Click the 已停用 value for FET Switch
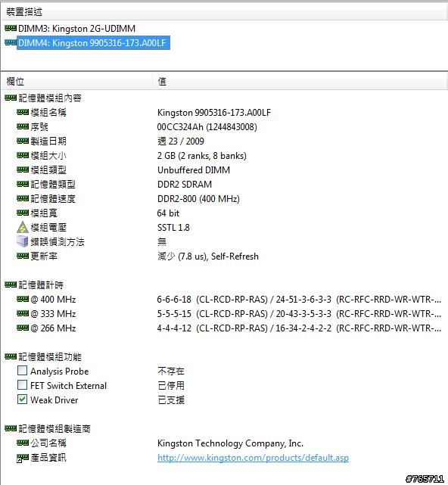 click(x=171, y=385)
